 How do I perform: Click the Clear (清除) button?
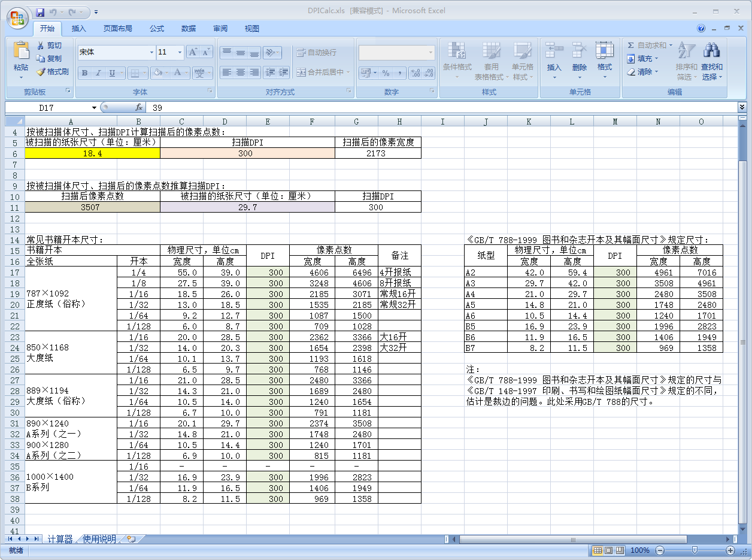pos(643,72)
